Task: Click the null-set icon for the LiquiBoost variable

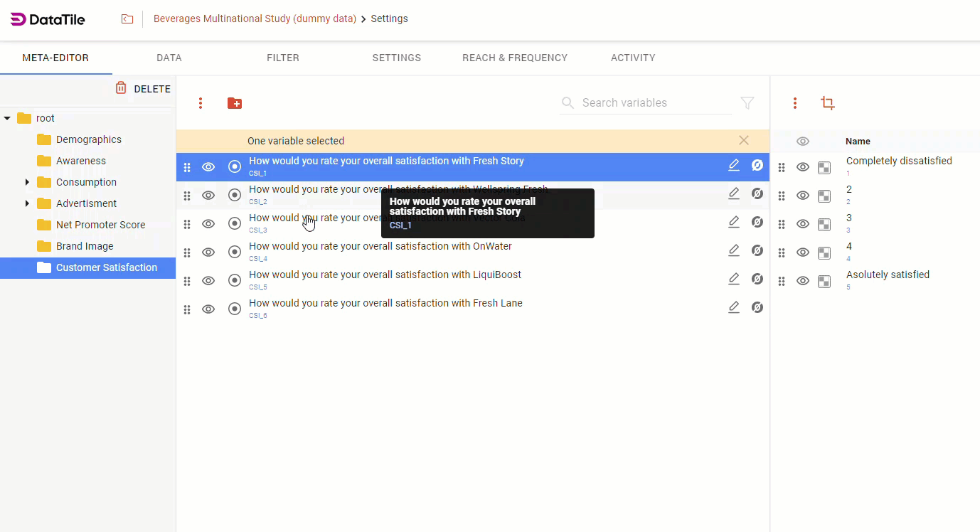Action: pos(757,280)
